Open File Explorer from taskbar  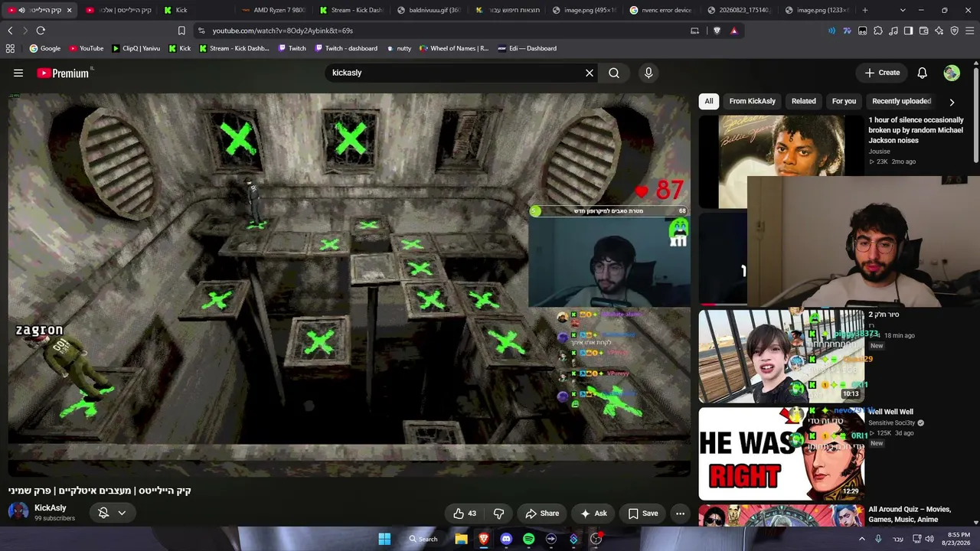coord(461,539)
